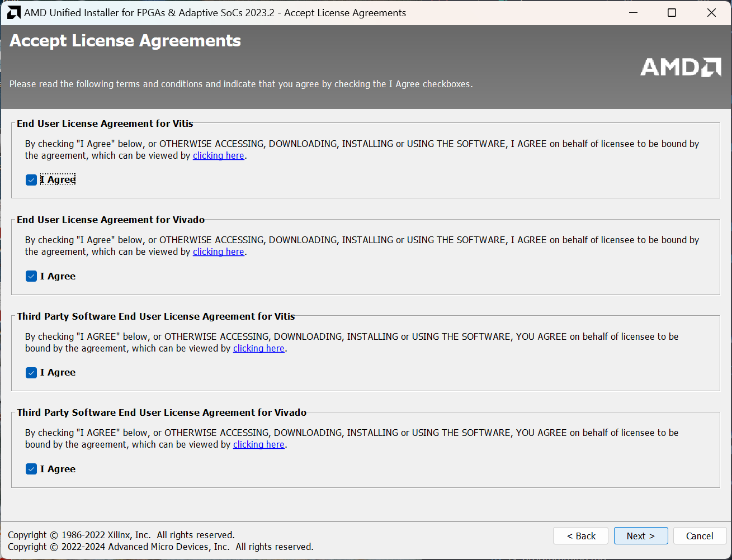Click 'Third Party Software End User License Agreement for Vivado' title
Viewport: 732px width, 560px height.
pos(162,412)
